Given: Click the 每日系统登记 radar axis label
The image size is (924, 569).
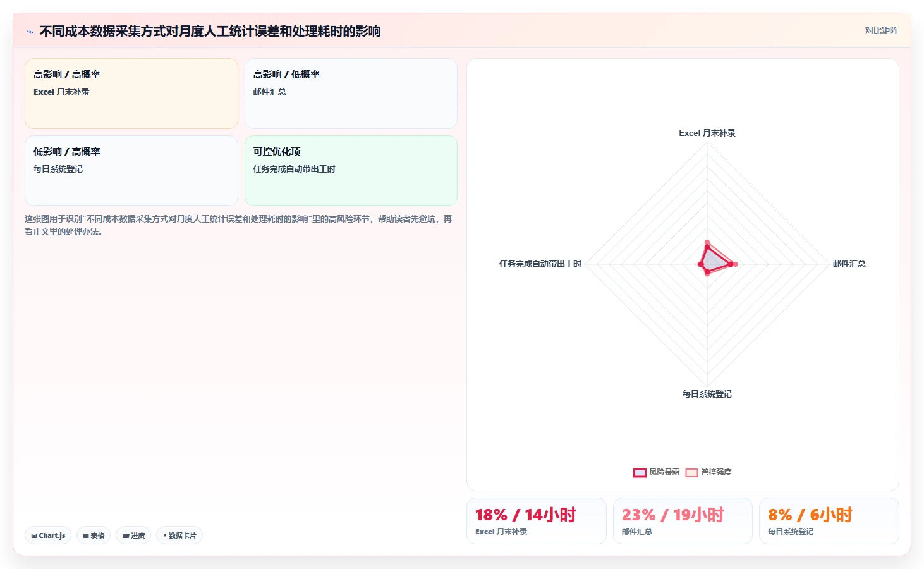Looking at the screenshot, I should (707, 394).
